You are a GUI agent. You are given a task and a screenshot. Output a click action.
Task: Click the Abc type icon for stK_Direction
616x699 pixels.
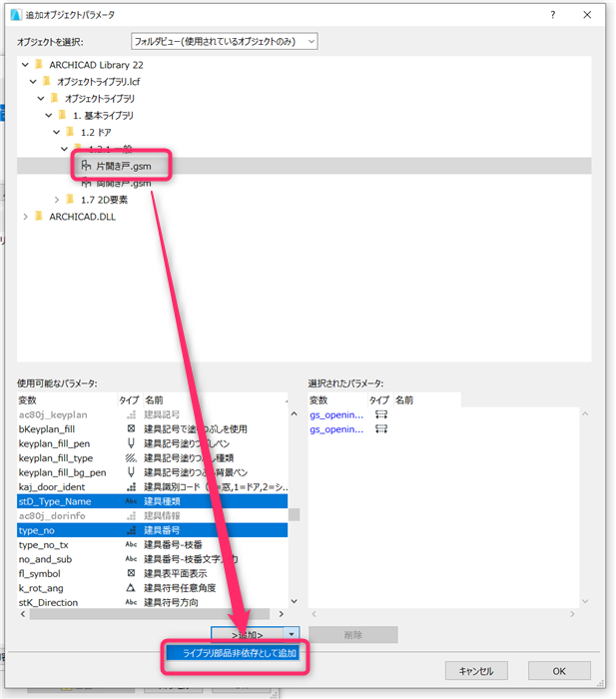click(131, 602)
